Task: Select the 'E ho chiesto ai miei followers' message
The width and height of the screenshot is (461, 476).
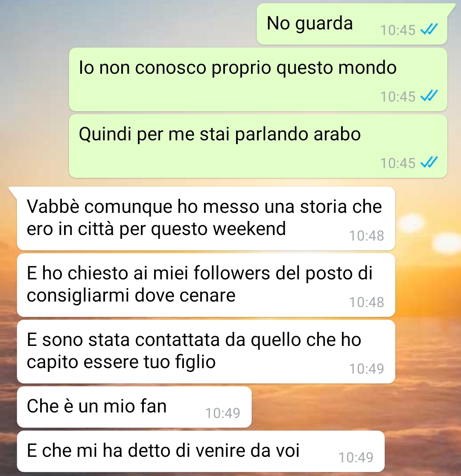Action: click(x=206, y=285)
